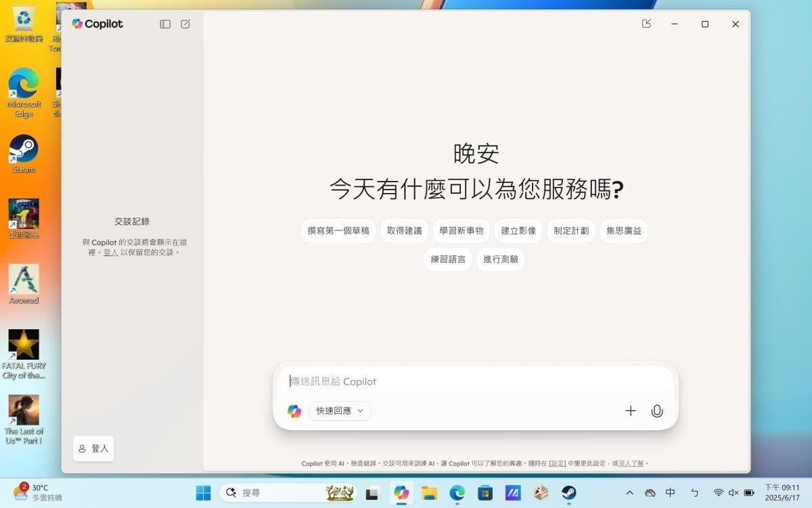
Task: Select the Microsoft Edge desktop shortcut
Action: pos(24,93)
